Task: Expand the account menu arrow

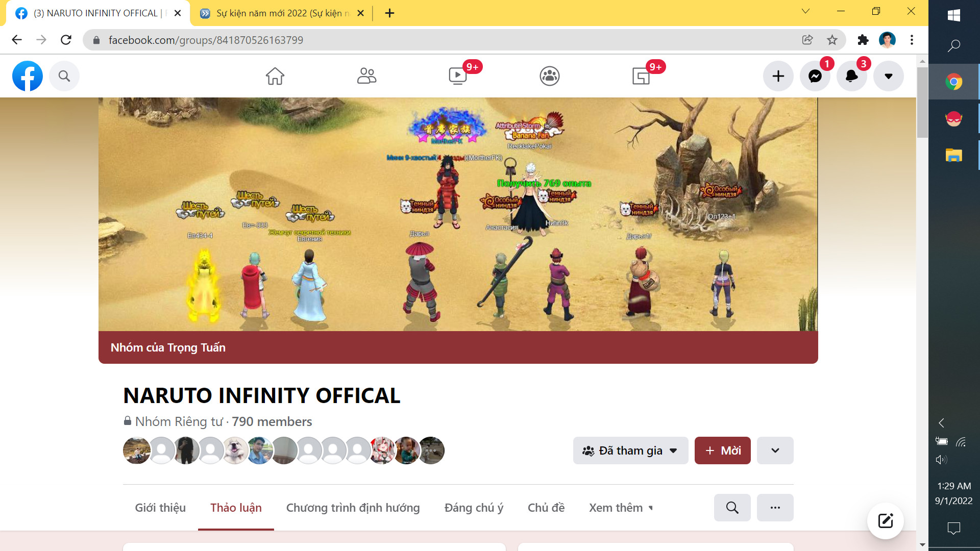Action: point(889,76)
